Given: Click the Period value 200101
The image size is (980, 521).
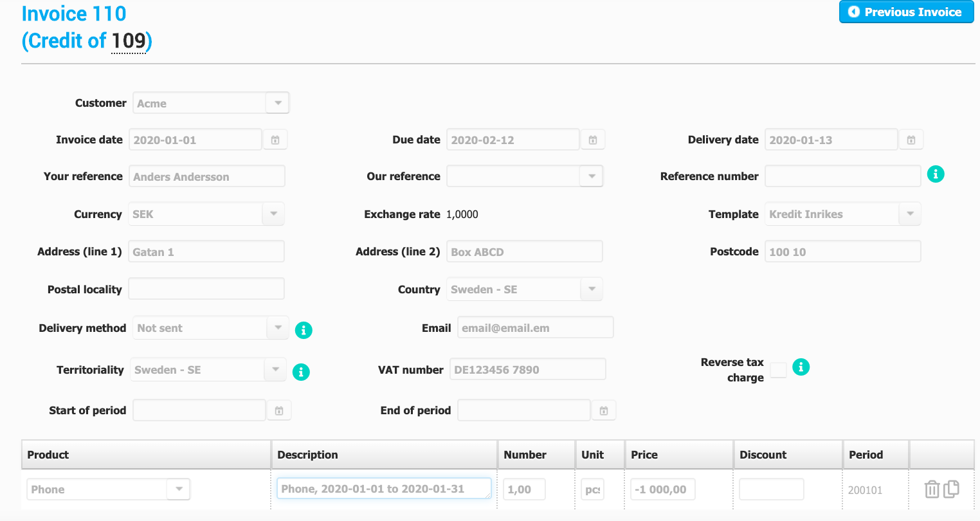Looking at the screenshot, I should click(x=865, y=490).
